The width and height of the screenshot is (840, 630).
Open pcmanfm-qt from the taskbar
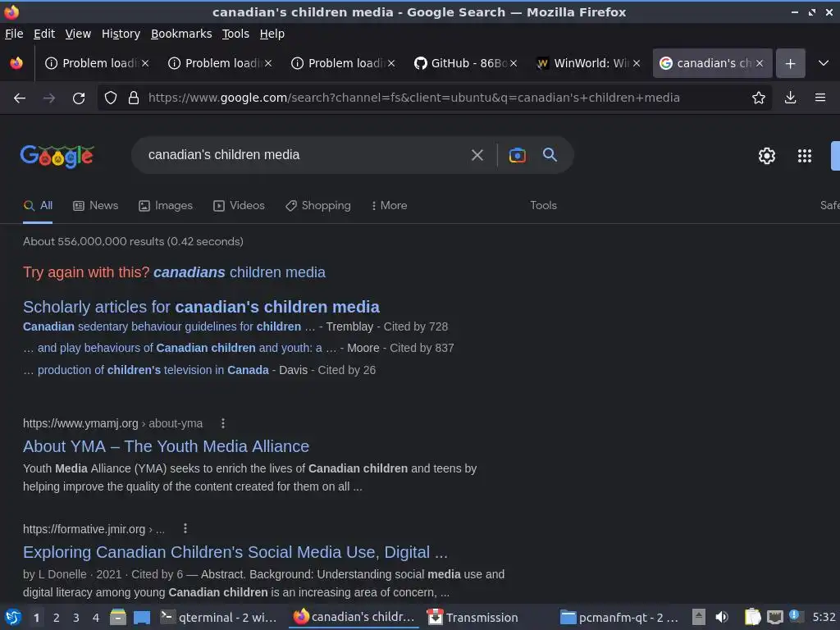click(x=619, y=618)
